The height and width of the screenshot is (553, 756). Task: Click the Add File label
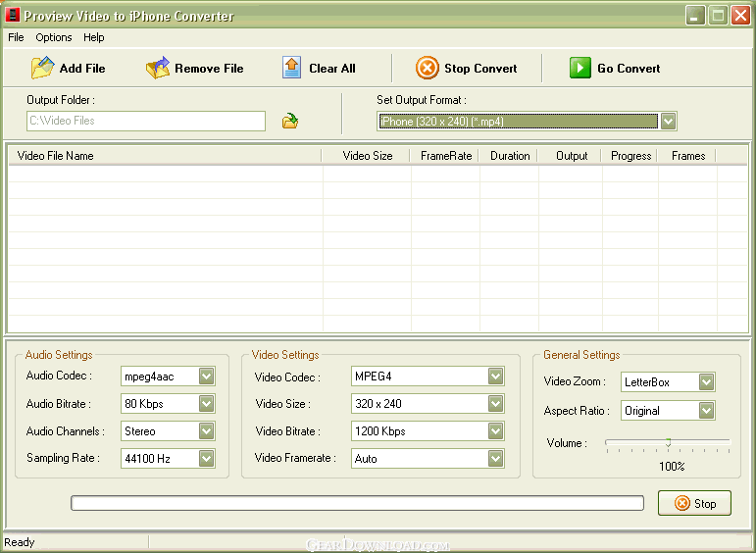(82, 69)
